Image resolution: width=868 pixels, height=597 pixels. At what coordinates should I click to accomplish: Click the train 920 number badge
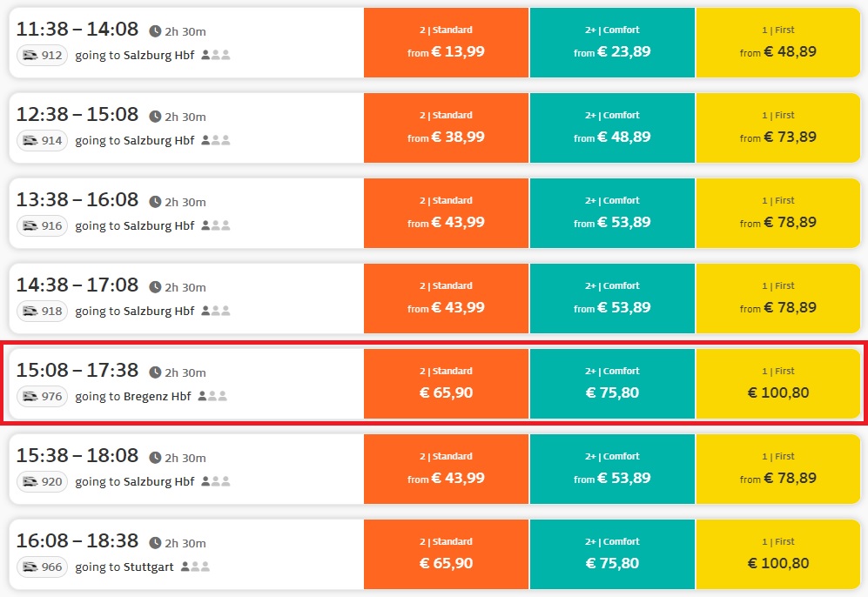coord(42,481)
